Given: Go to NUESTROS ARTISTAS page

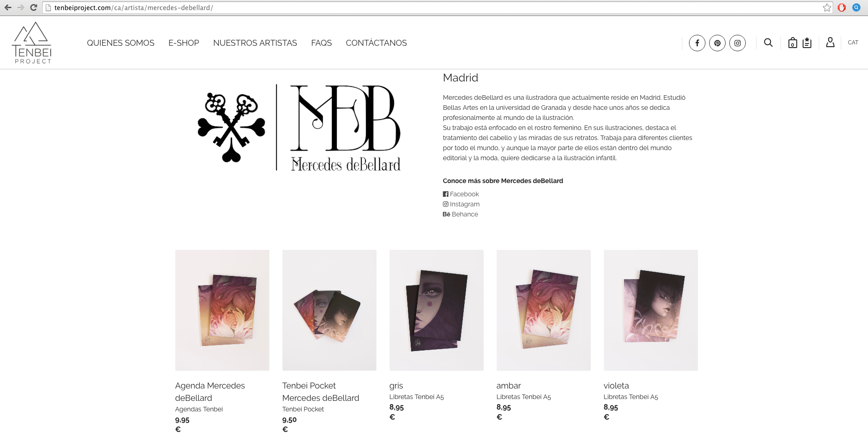Looking at the screenshot, I should pyautogui.click(x=255, y=43).
